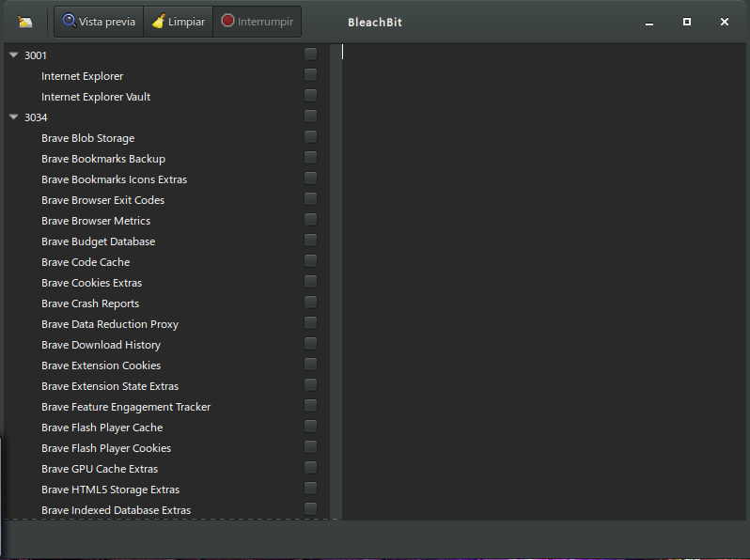Select Brave Browser Exit Codes entry

pos(102,200)
